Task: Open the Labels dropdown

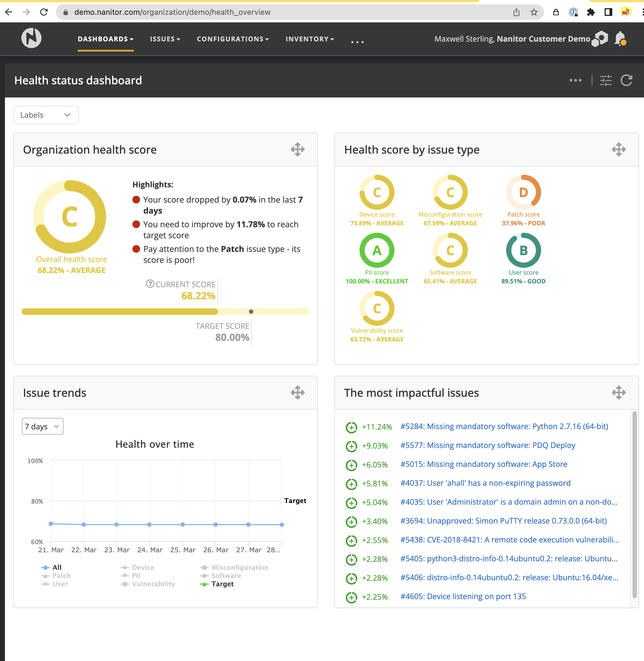Action: [x=46, y=115]
